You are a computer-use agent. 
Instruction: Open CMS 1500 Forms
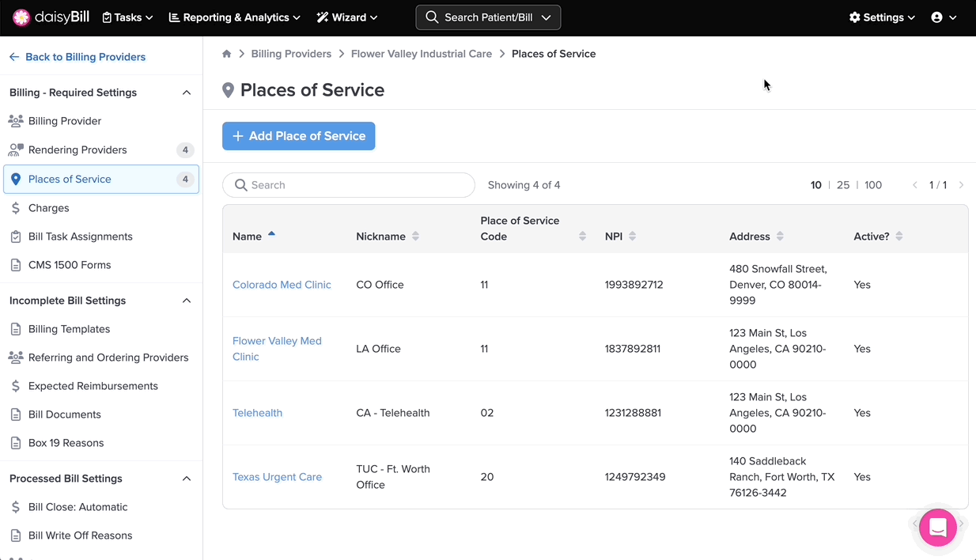[x=101, y=265]
